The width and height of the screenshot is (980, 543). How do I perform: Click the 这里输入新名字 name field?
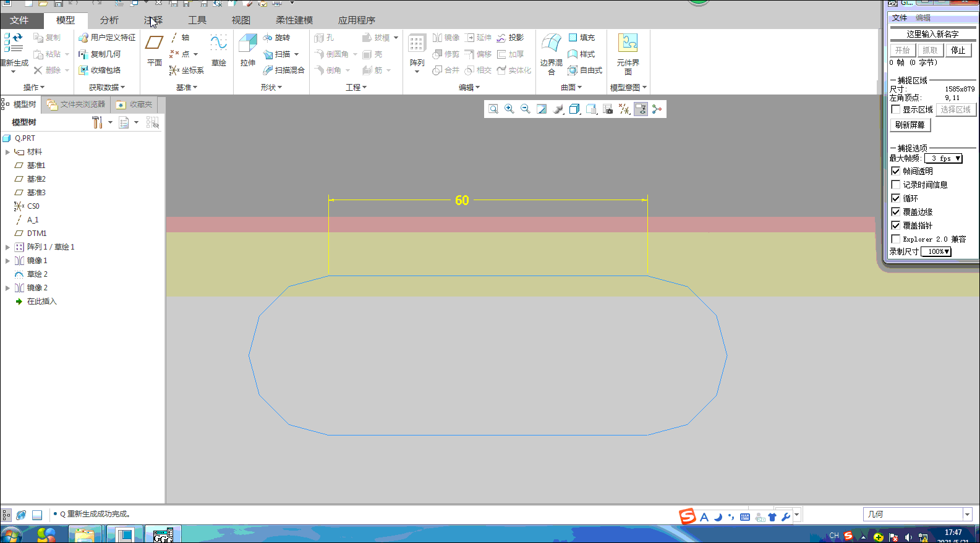click(x=932, y=34)
